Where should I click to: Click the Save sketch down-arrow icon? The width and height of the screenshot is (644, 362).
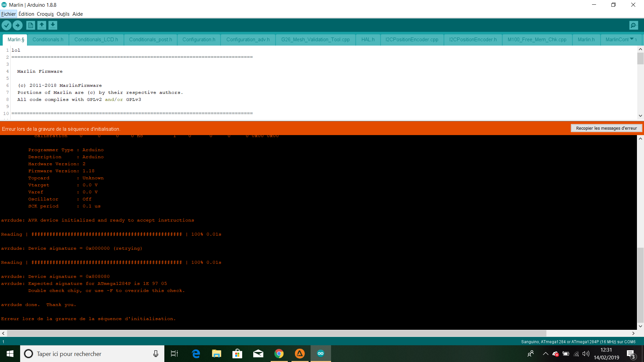coord(53,25)
